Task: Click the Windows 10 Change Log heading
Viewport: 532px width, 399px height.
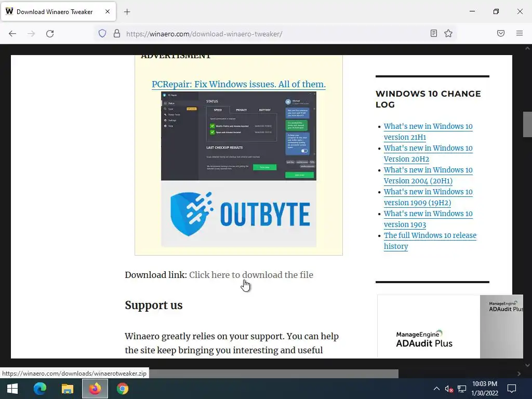Action: click(x=428, y=99)
